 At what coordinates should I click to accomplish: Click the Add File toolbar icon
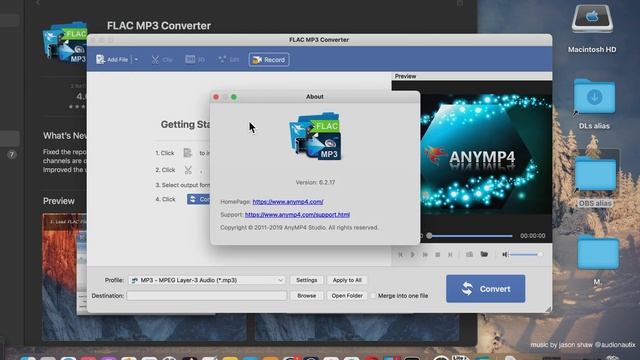(112, 60)
